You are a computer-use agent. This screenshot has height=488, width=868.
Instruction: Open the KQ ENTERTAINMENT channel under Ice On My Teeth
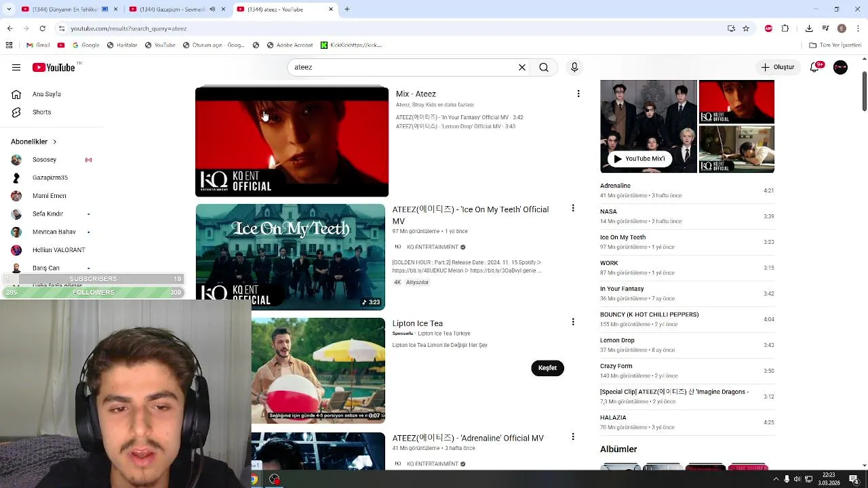433,247
